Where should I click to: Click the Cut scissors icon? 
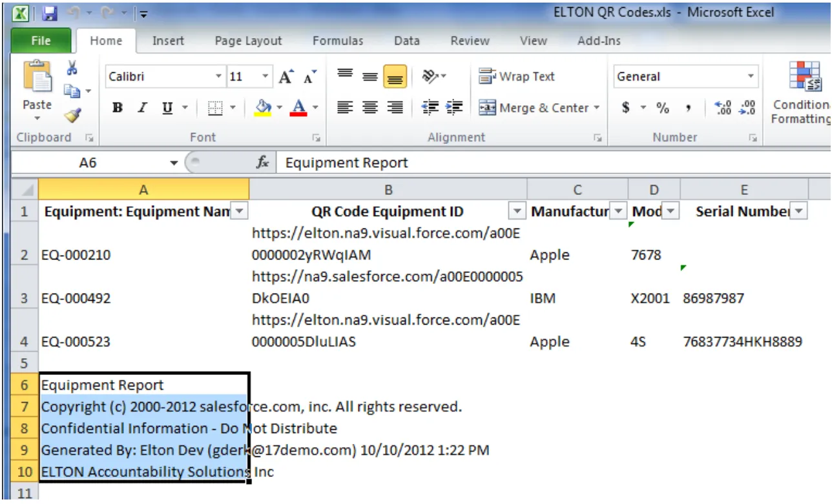tap(72, 68)
